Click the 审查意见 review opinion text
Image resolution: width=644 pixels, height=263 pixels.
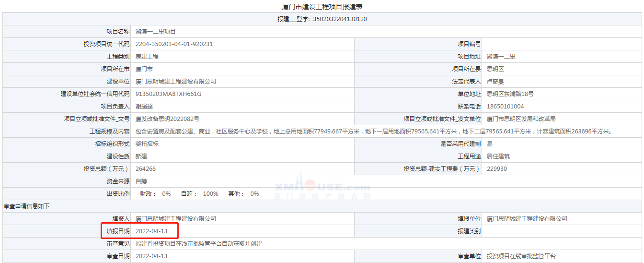point(199,244)
